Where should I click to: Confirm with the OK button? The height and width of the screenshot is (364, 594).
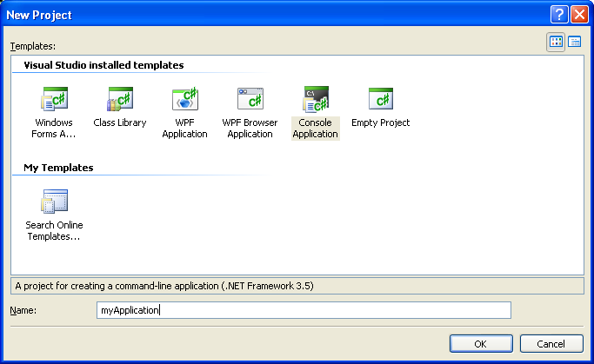point(481,343)
